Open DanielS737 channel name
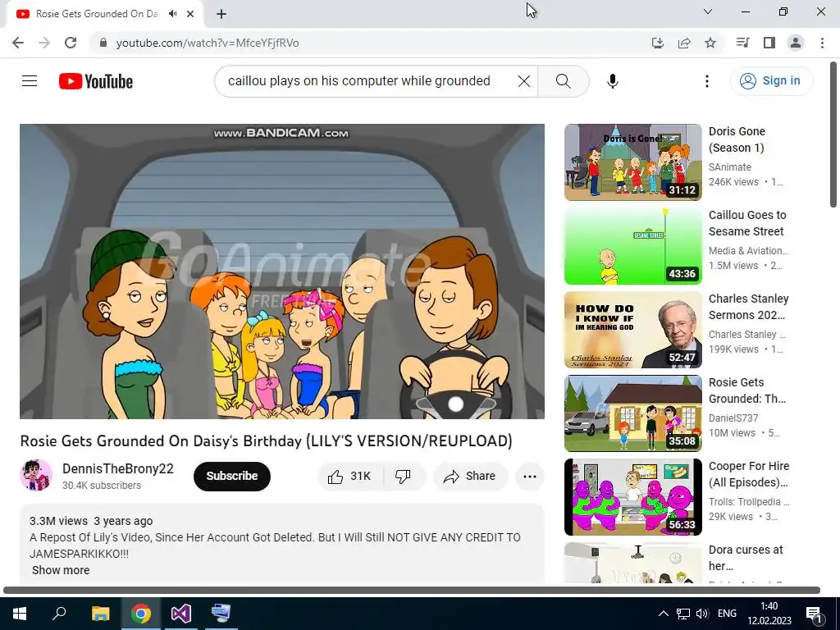 coord(733,418)
